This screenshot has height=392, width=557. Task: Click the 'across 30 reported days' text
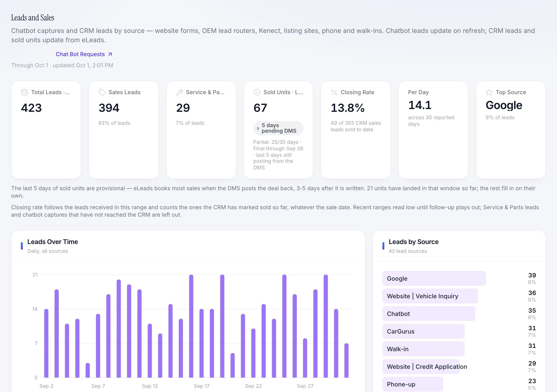click(431, 121)
